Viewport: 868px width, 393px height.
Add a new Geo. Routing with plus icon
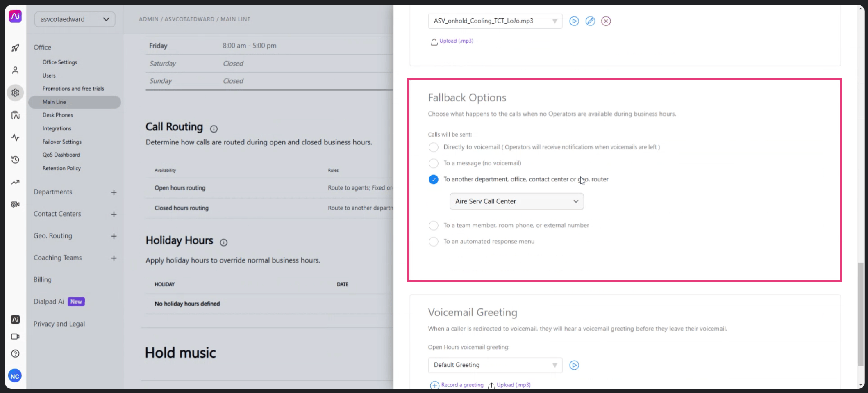114,236
